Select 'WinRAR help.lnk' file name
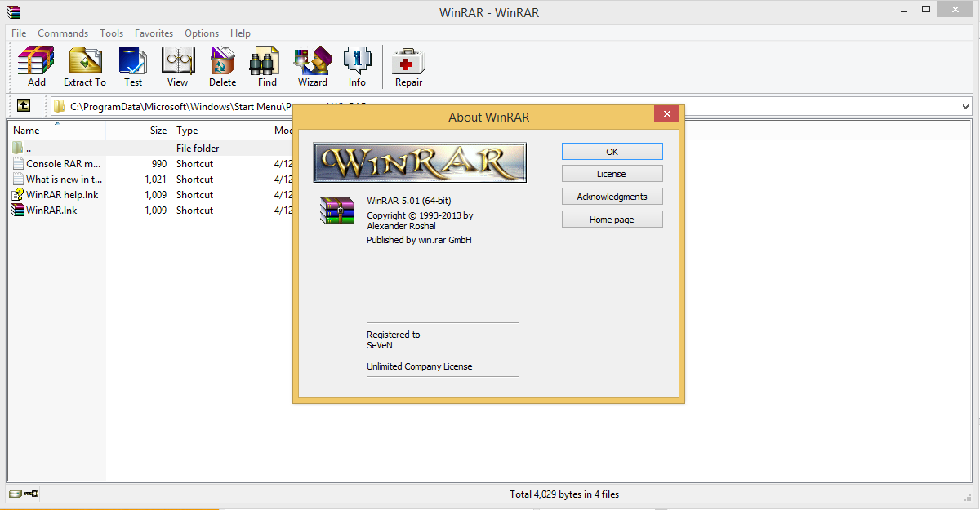Viewport: 980px width, 510px height. (62, 195)
